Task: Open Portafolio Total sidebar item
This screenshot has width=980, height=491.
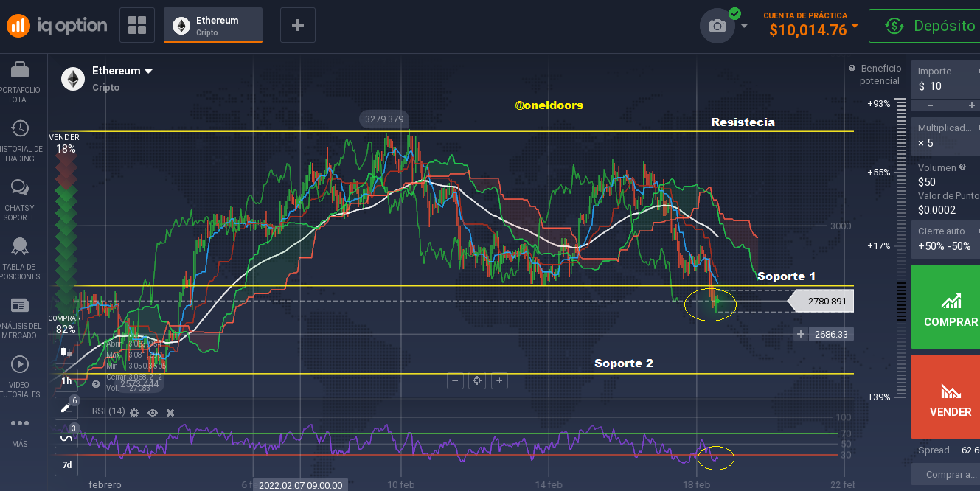Action: click(x=20, y=83)
